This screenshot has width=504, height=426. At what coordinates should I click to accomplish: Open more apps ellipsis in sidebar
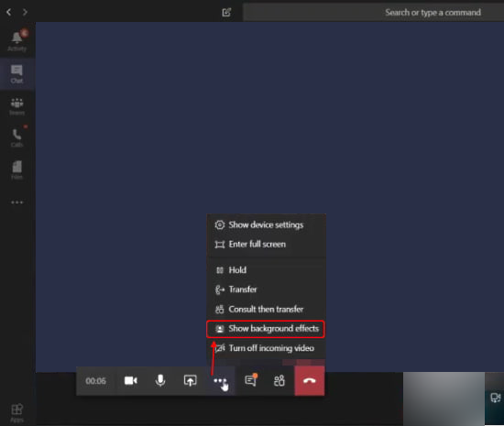(x=17, y=202)
